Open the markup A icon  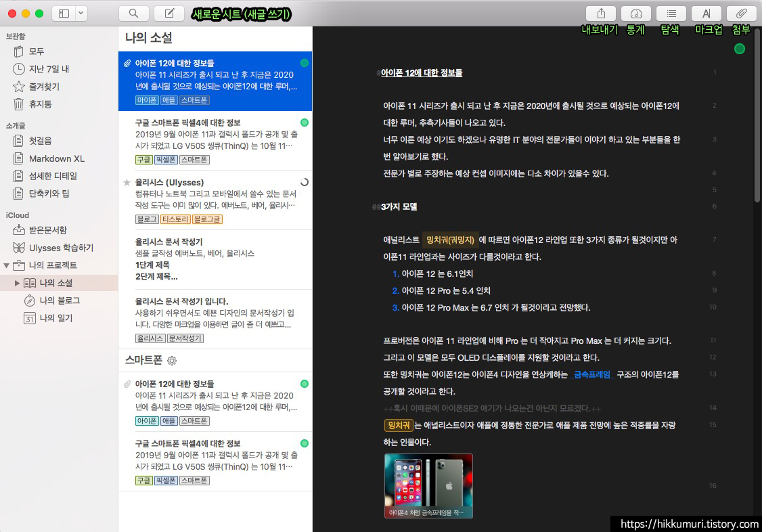pyautogui.click(x=706, y=14)
